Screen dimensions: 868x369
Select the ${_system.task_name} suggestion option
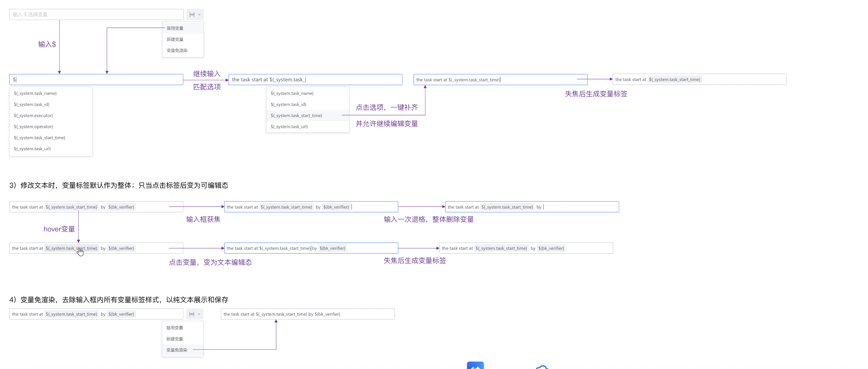click(x=35, y=93)
